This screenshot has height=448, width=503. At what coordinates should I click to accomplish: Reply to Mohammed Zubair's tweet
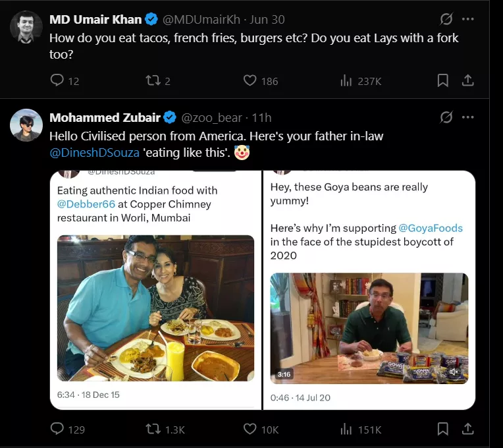[57, 429]
